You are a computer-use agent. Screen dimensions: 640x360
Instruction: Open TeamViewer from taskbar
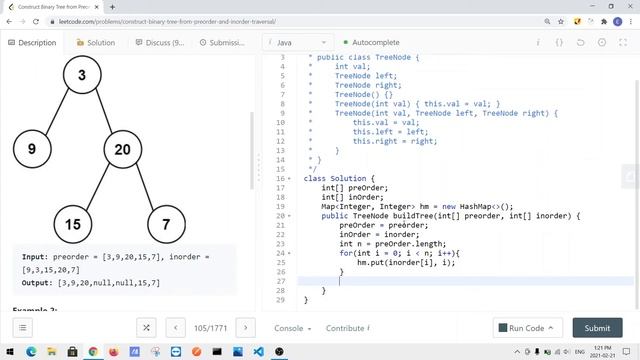[176, 351]
